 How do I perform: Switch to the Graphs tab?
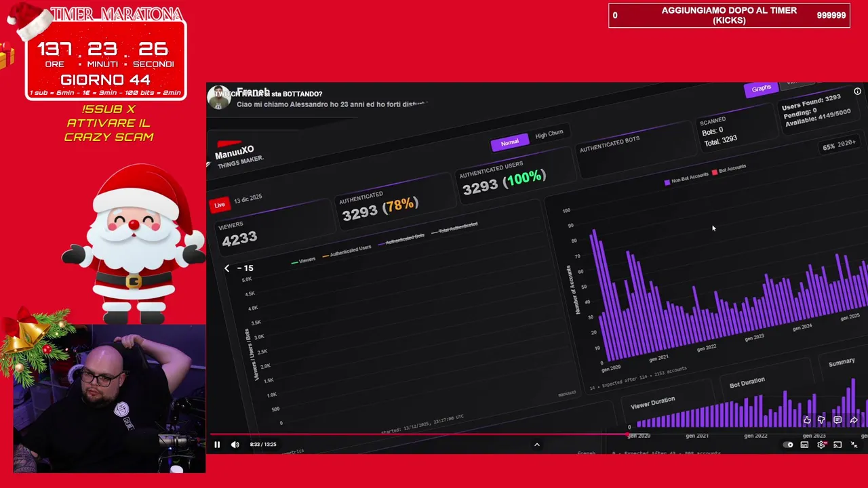[x=761, y=88]
